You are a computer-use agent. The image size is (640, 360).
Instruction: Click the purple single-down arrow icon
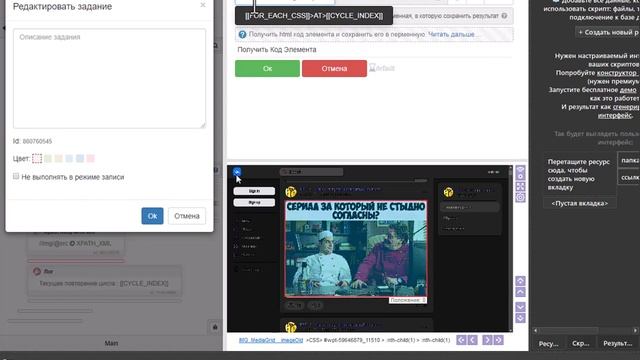(520, 307)
